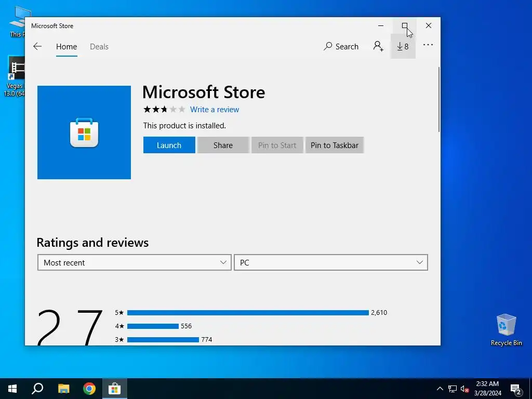Click the Ratings and reviews heading
This screenshot has width=532, height=399.
(x=92, y=243)
